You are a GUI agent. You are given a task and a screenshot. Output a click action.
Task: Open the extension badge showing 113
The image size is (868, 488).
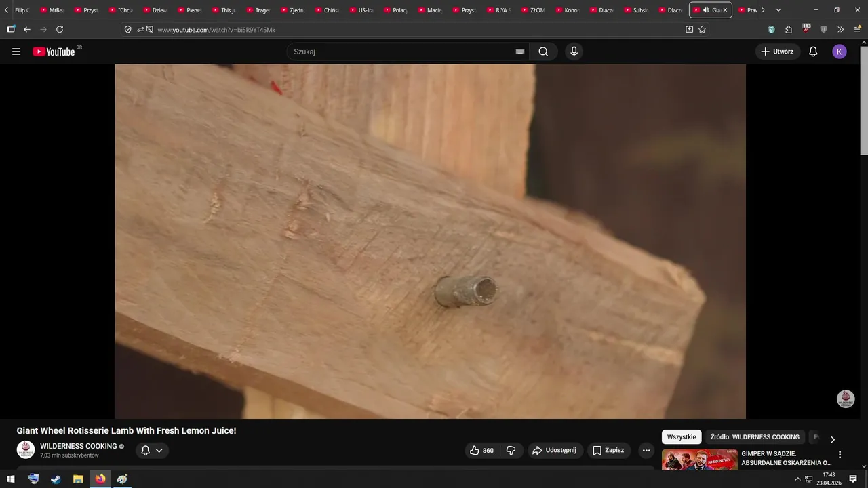point(806,28)
